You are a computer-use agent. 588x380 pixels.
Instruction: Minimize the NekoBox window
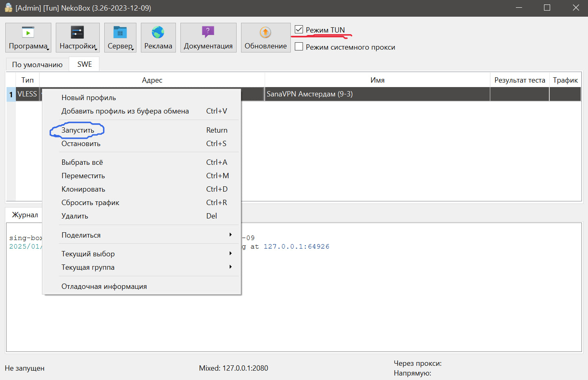(x=519, y=8)
